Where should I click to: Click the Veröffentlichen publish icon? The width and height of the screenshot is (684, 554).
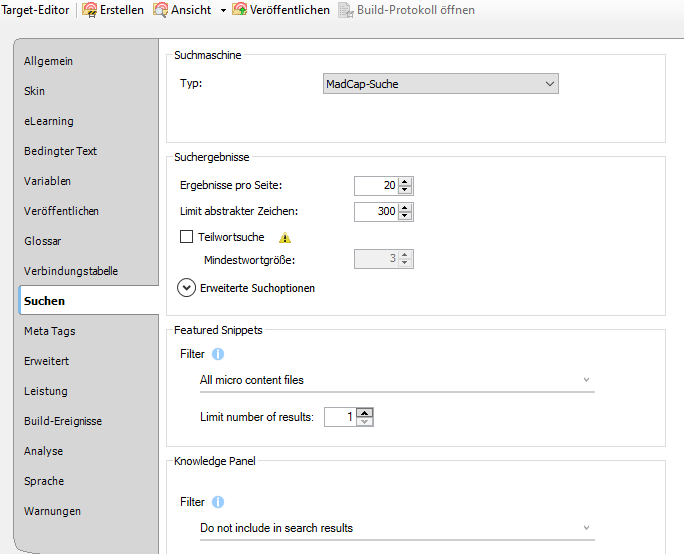pyautogui.click(x=239, y=10)
